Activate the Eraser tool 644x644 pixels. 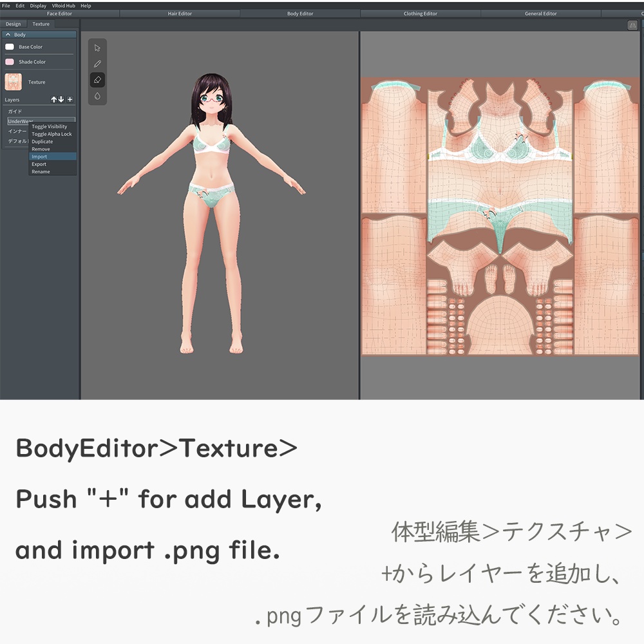98,79
